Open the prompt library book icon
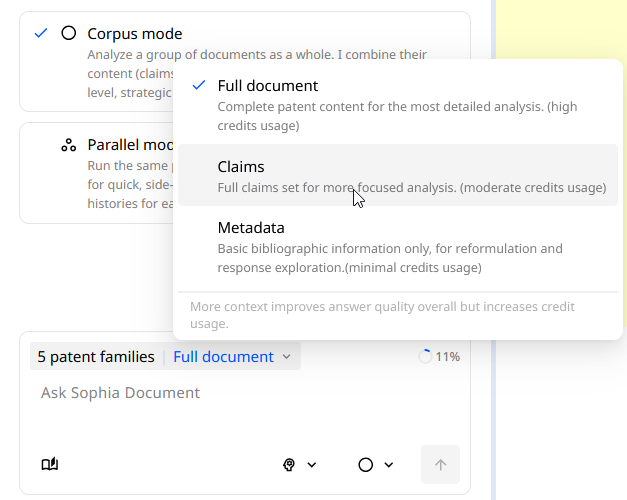627x500 pixels. click(x=50, y=464)
